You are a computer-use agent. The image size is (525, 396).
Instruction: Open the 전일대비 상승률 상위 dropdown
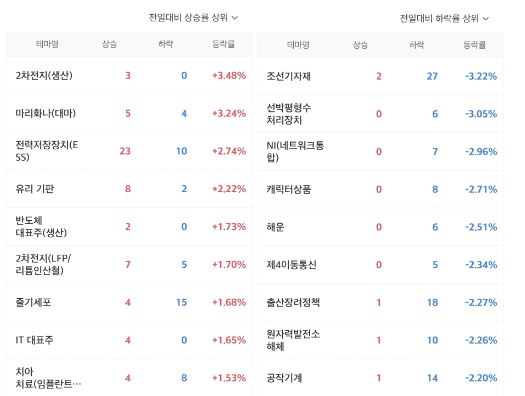pos(193,17)
